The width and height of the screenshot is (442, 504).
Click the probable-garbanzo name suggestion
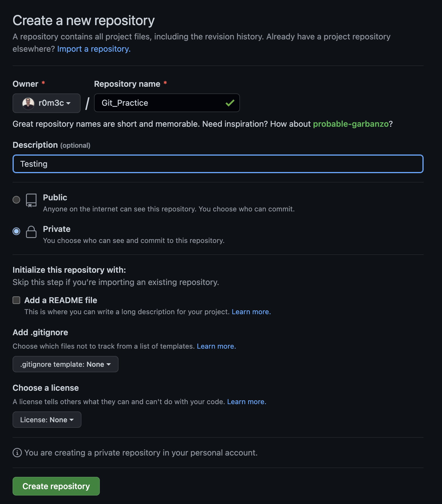click(x=350, y=124)
